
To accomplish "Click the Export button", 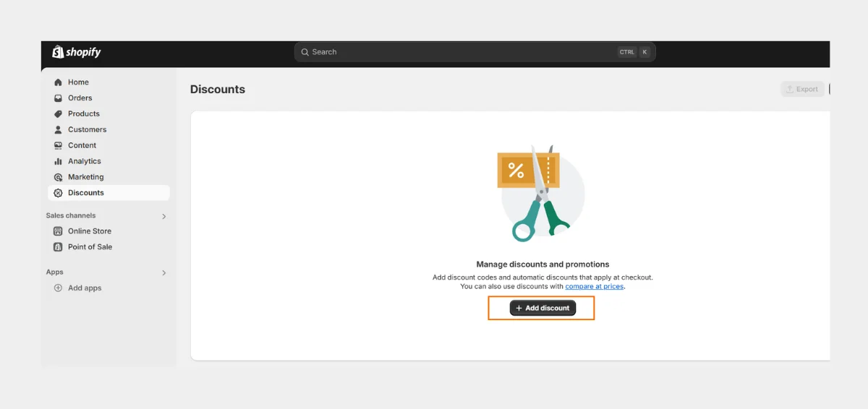I will pos(802,89).
